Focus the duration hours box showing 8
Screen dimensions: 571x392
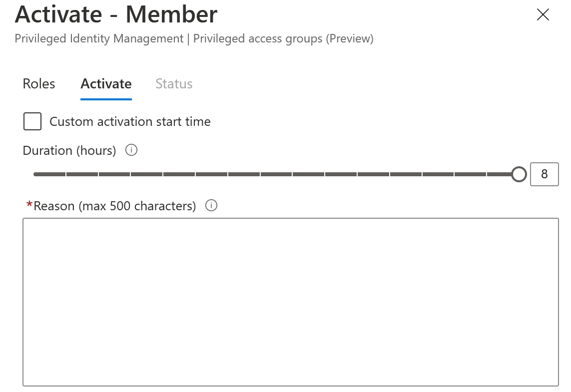(x=544, y=174)
